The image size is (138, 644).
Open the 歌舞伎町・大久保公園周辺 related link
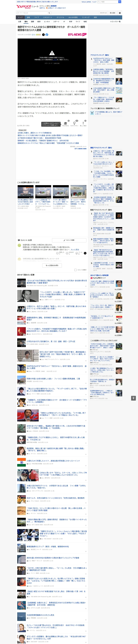tap(43, 140)
